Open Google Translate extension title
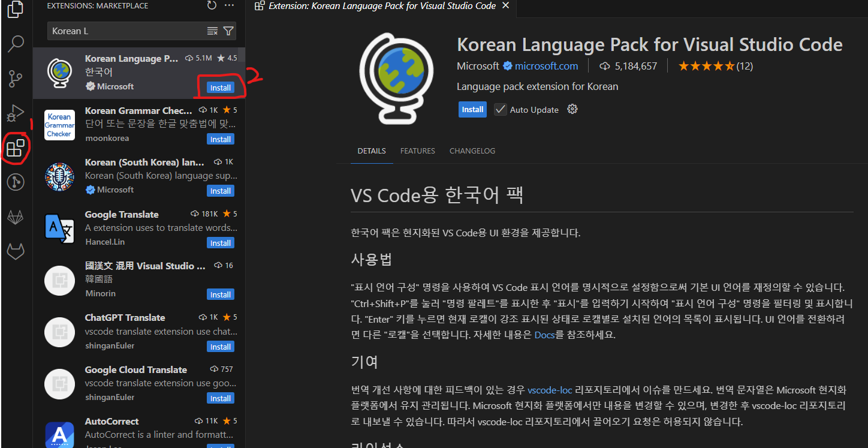 click(x=122, y=214)
